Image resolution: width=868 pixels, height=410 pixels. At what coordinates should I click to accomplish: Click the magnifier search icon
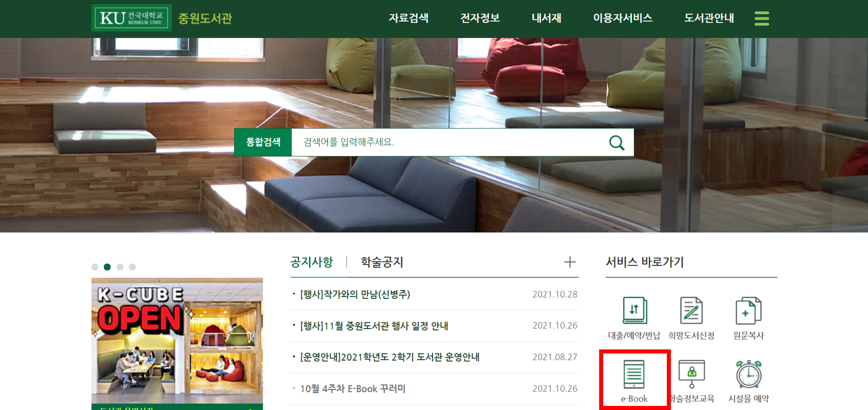pos(617,143)
